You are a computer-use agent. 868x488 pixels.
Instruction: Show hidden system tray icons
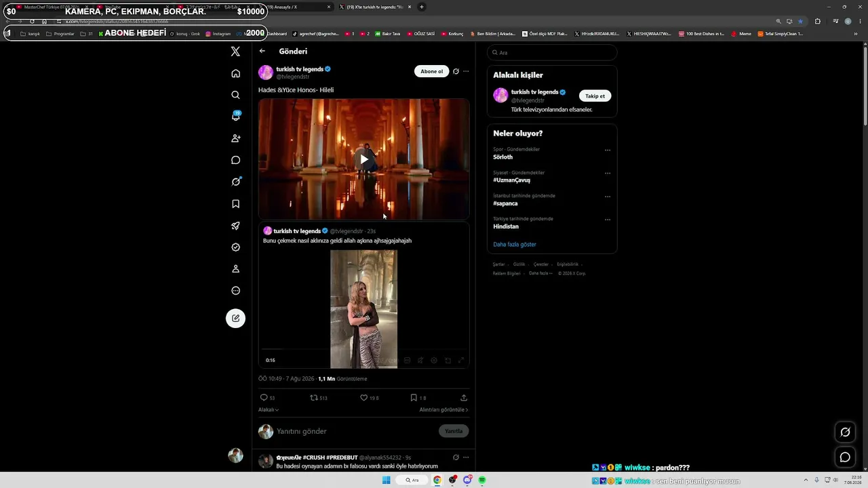click(x=806, y=480)
